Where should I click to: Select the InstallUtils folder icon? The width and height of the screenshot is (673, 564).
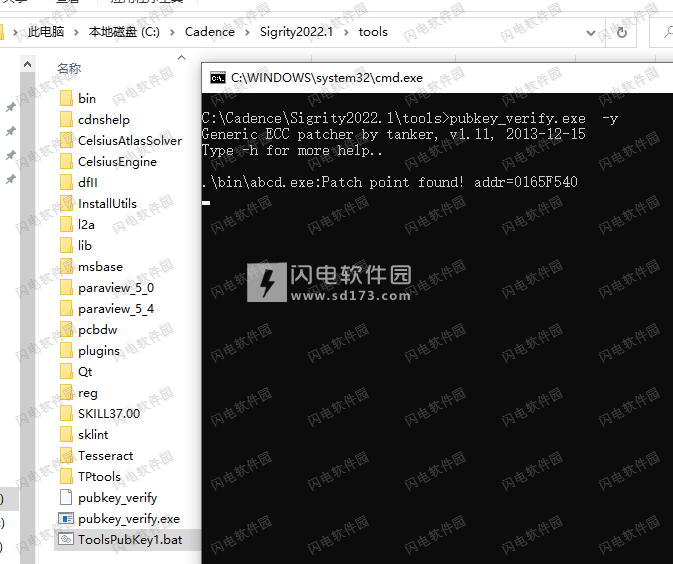tap(66, 203)
